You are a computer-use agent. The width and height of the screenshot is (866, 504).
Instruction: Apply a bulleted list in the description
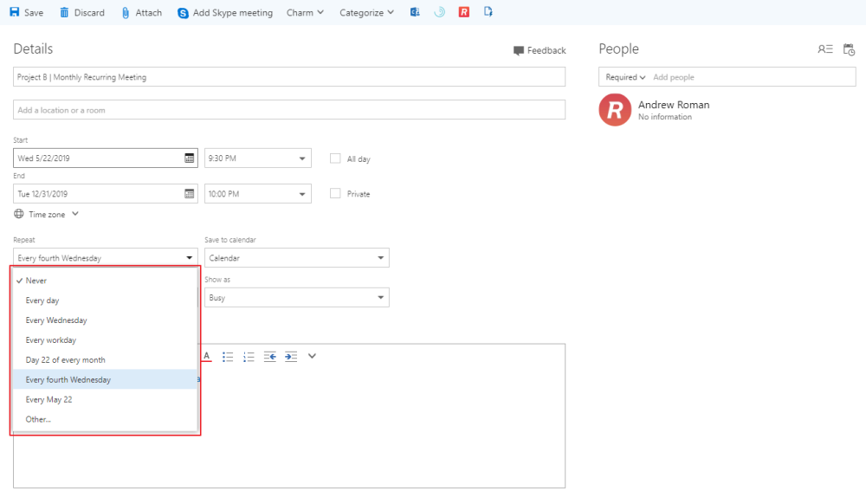click(x=228, y=355)
